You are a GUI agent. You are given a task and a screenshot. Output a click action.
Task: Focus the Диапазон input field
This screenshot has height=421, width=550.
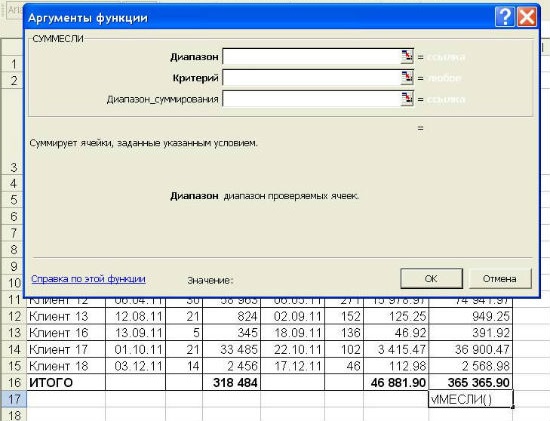pyautogui.click(x=311, y=56)
